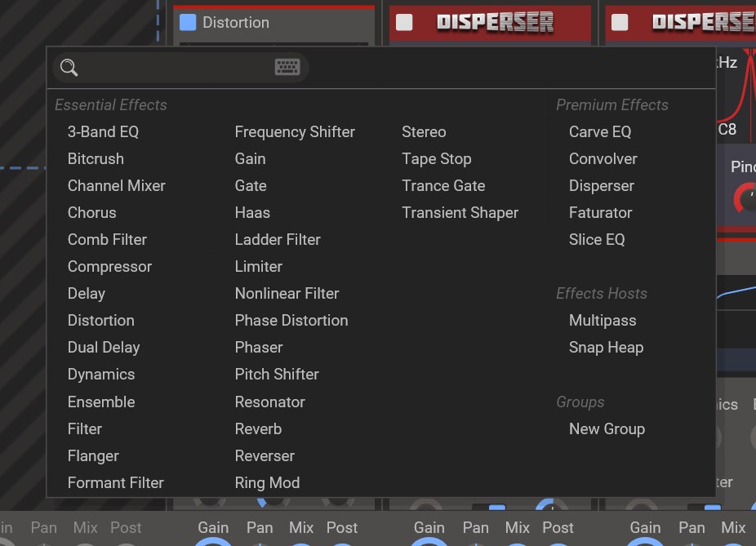This screenshot has width=756, height=546.
Task: Insert the Reverb effect
Action: coord(258,428)
